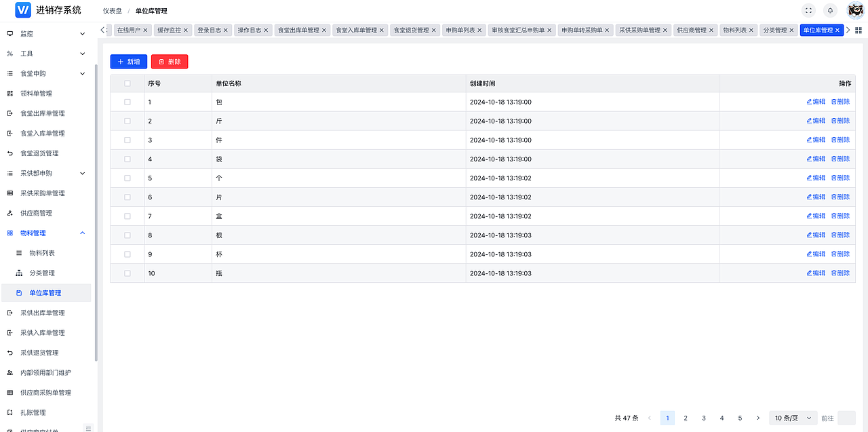Delete the row with unit 斤
The image size is (868, 432).
[840, 121]
